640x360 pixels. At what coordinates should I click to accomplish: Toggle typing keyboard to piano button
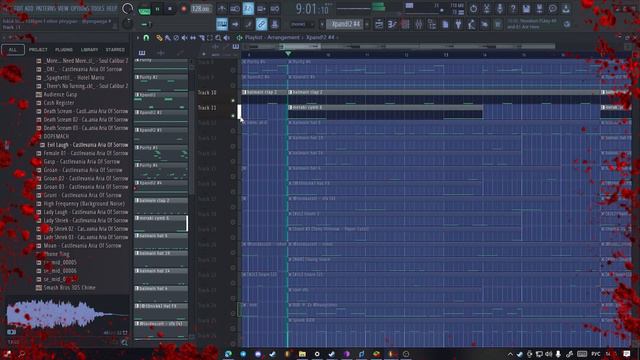coord(222,24)
